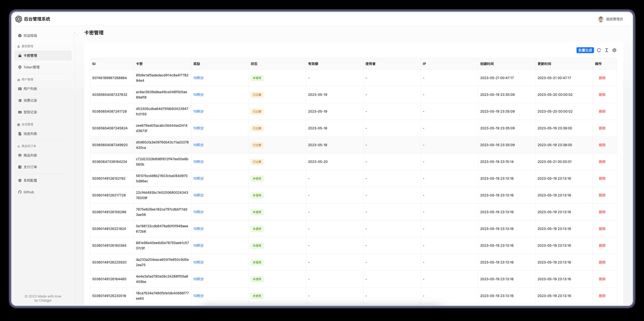Click the 10积分 reward link in first row
Viewport: 644px width, 321px height.
pos(198,78)
